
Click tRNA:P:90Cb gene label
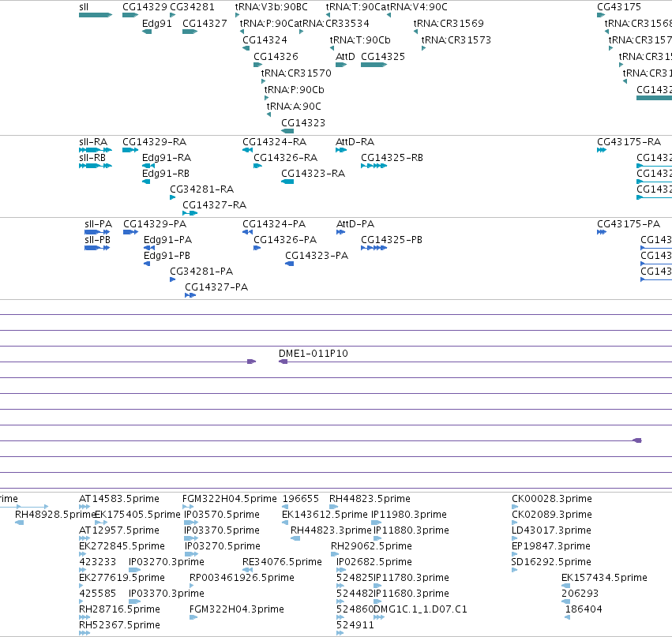tap(294, 90)
